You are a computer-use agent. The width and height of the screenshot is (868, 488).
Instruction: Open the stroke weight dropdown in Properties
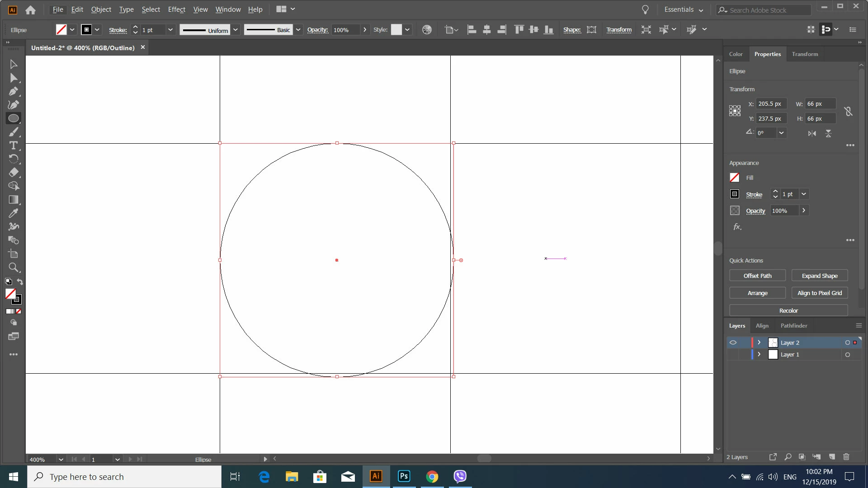(804, 194)
